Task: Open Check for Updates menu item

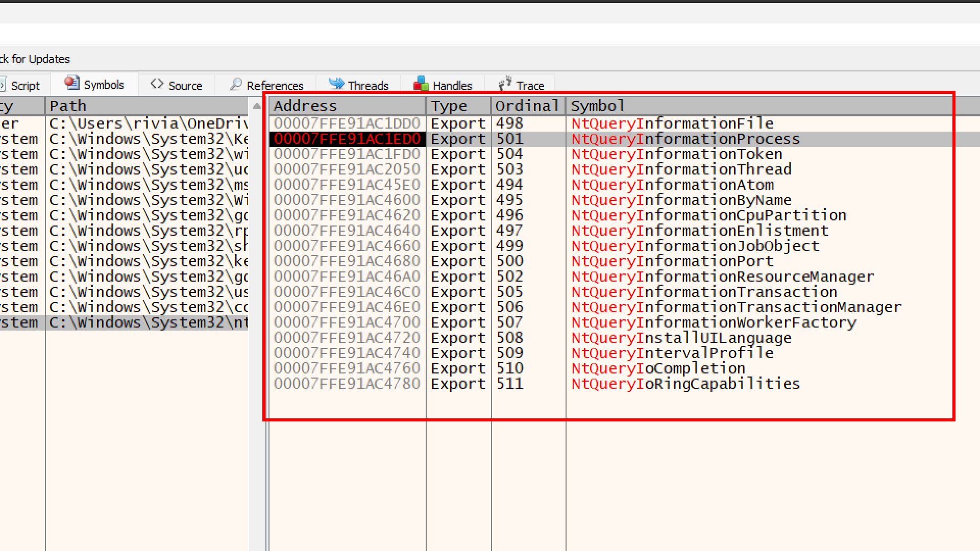Action: [35, 59]
